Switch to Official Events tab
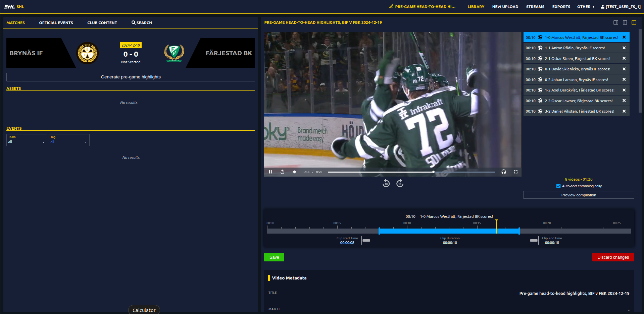 click(56, 23)
